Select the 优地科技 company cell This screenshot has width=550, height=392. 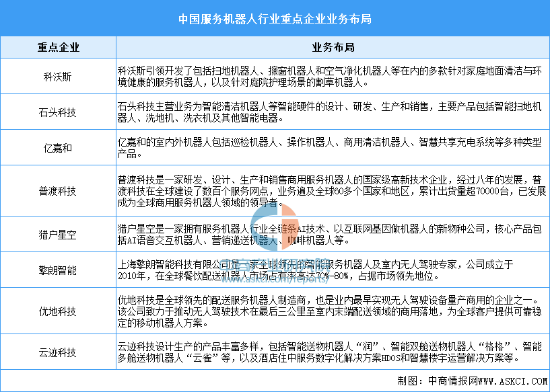57,311
